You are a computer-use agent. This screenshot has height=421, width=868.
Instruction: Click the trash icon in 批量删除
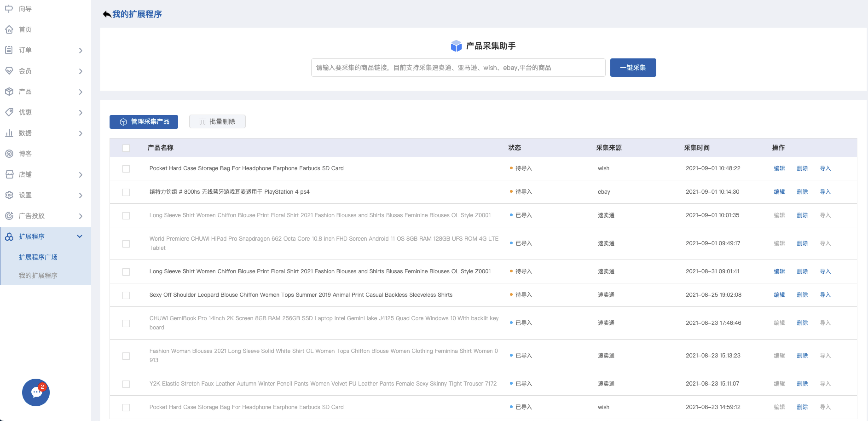click(x=202, y=122)
